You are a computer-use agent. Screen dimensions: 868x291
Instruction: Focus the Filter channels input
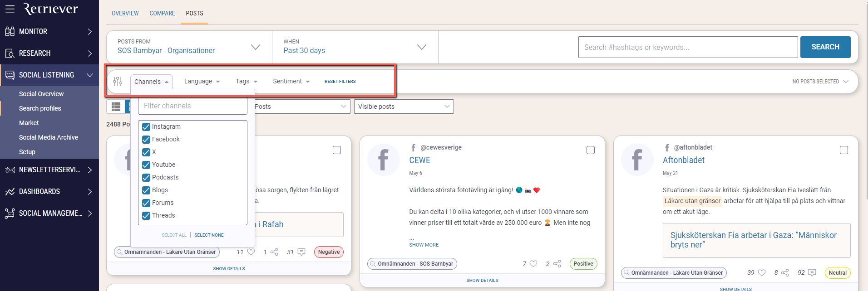point(192,106)
